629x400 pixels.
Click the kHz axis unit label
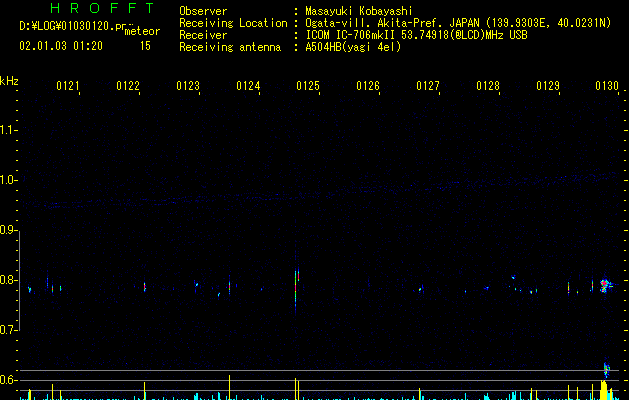pos(9,81)
